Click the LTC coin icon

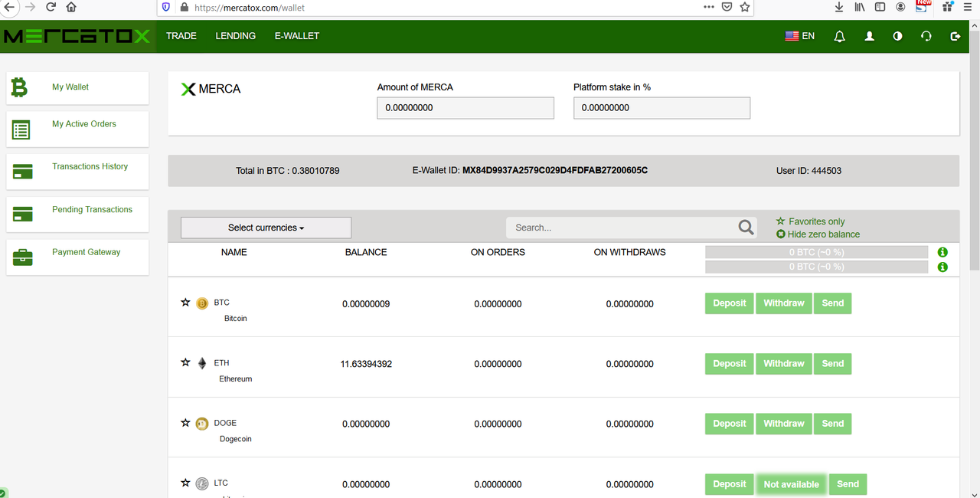pyautogui.click(x=202, y=484)
